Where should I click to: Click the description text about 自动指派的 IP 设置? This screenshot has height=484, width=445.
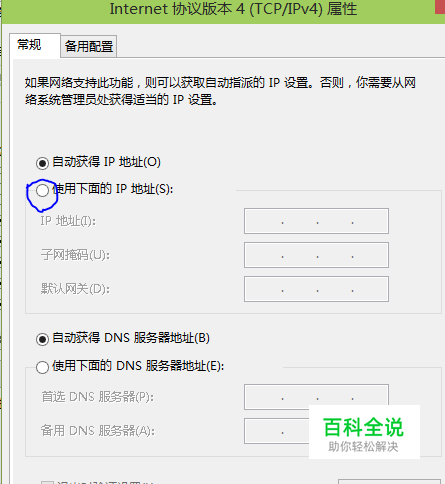220,91
